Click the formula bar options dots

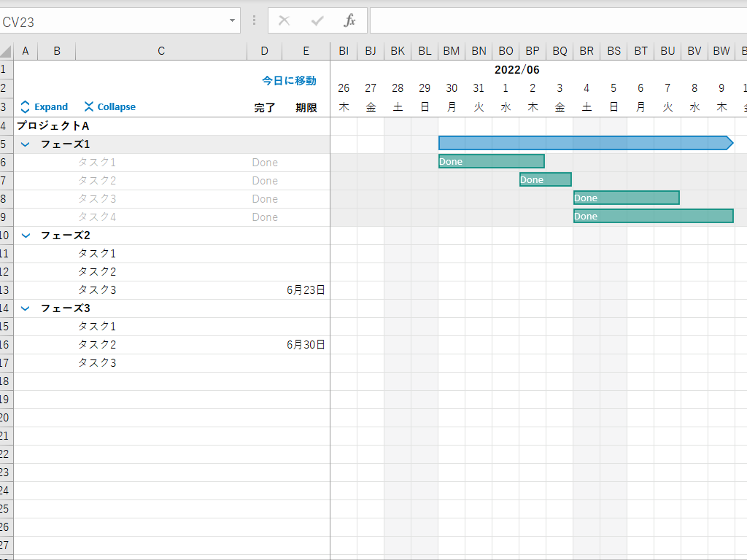(254, 20)
